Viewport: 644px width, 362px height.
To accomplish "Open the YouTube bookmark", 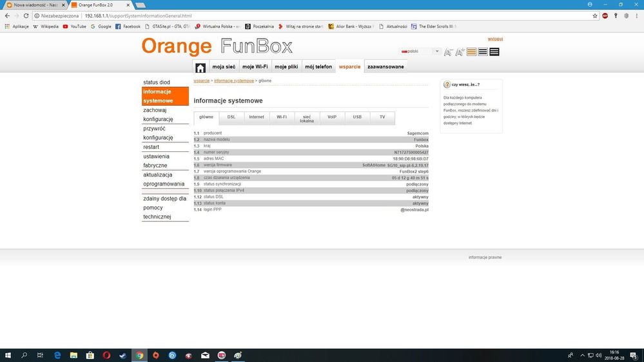I will (74, 26).
